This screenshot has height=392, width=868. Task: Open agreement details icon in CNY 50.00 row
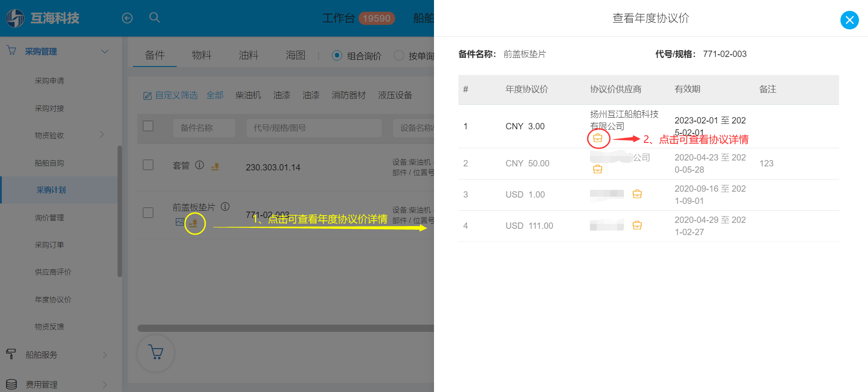[x=598, y=170]
